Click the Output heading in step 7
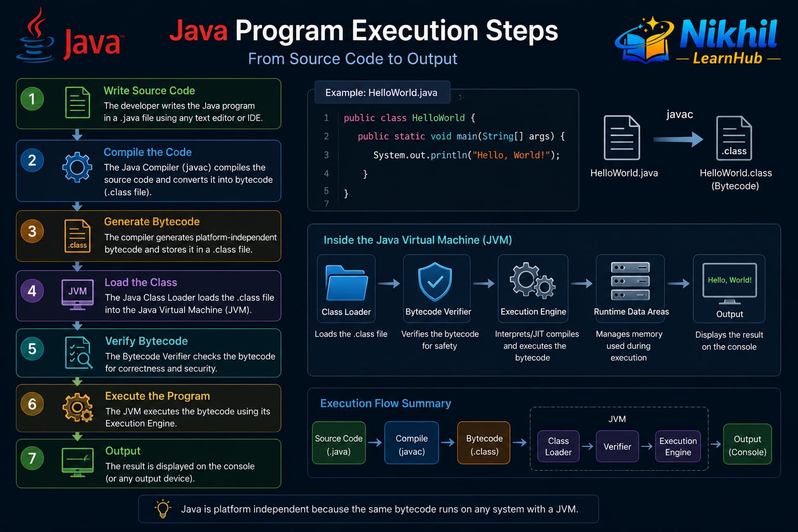Screen dimensions: 798x532 [123, 451]
